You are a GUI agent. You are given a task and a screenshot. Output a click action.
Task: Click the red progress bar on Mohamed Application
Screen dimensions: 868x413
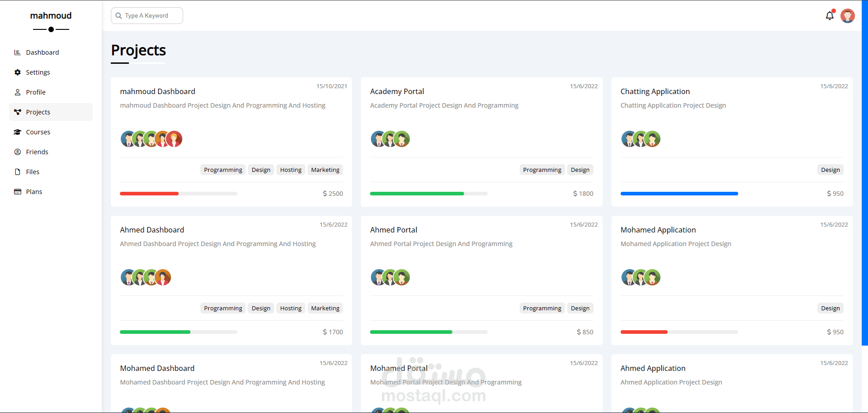coord(644,332)
